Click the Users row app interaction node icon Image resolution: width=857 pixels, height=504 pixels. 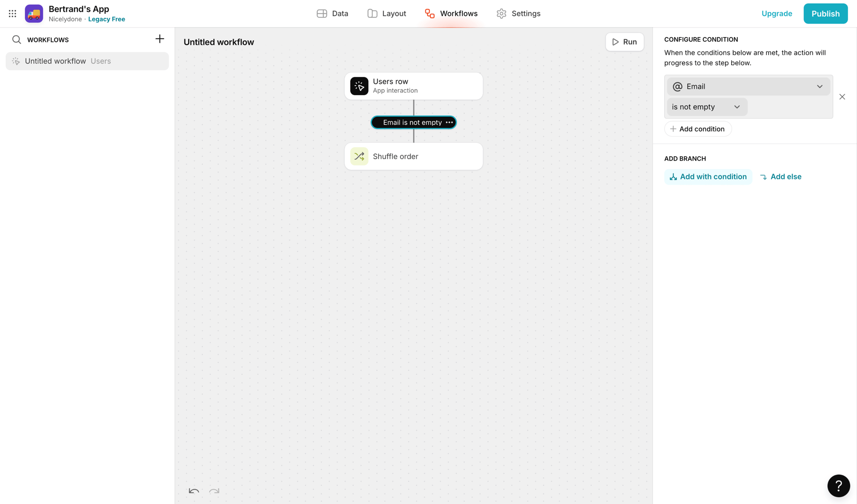pyautogui.click(x=359, y=86)
